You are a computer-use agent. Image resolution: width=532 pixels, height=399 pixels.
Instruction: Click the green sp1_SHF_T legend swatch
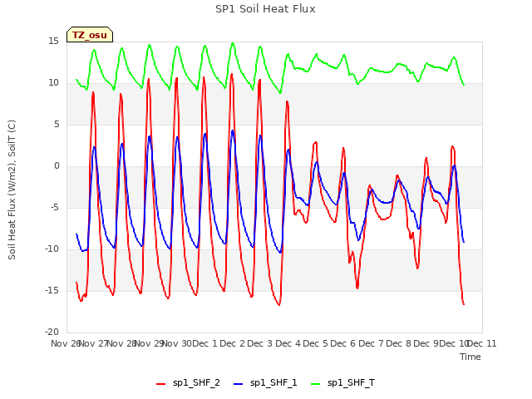(x=316, y=384)
